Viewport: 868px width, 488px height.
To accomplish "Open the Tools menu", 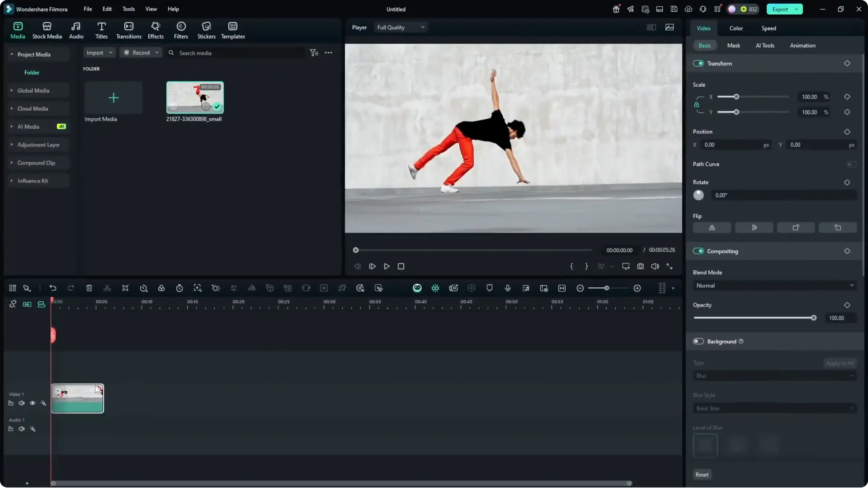I will [x=128, y=9].
